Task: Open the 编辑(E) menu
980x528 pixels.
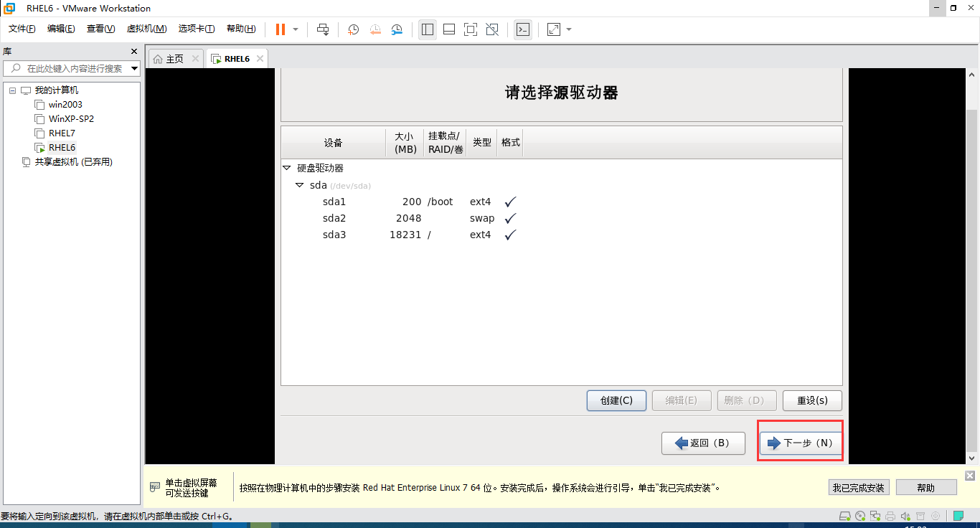Action: (61, 29)
